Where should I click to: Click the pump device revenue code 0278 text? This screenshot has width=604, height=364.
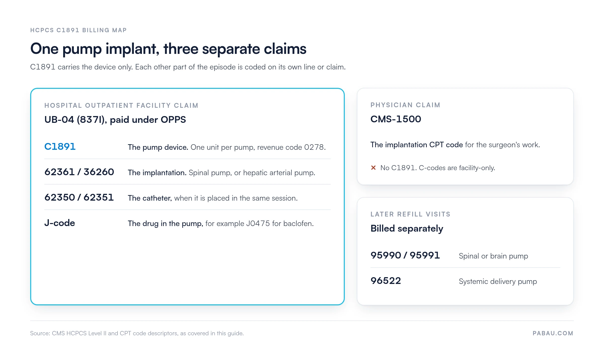(227, 147)
